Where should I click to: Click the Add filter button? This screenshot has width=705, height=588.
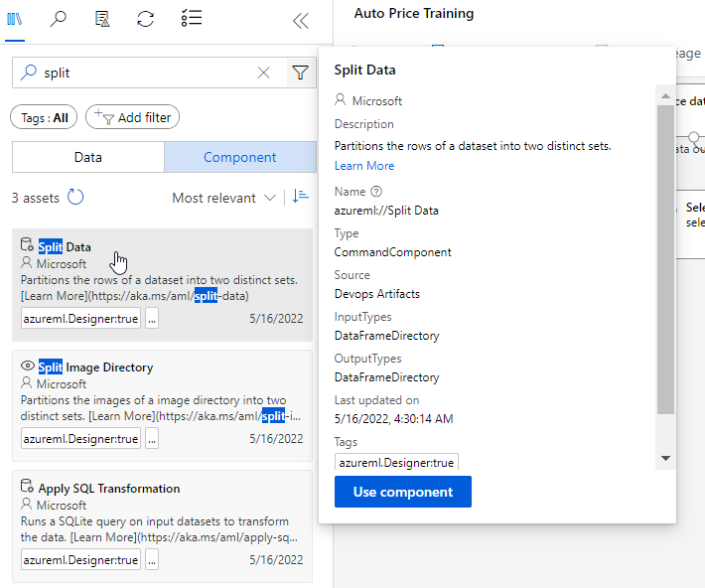pyautogui.click(x=132, y=117)
